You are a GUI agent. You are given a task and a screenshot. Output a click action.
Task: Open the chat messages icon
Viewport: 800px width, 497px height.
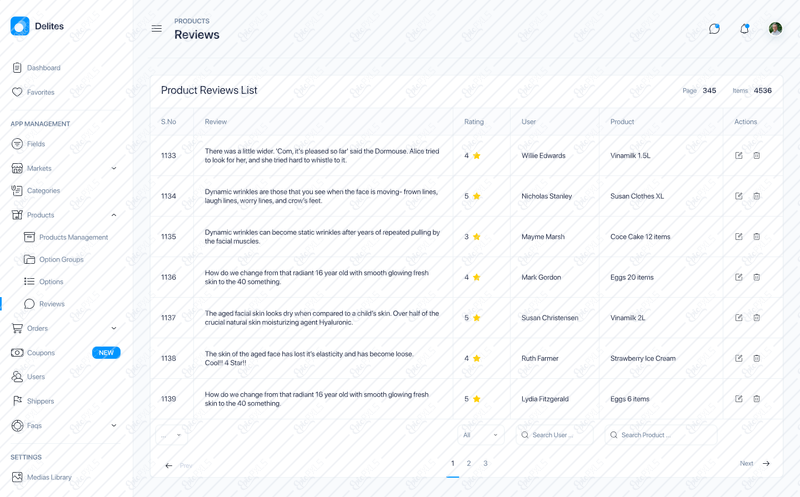pos(714,29)
